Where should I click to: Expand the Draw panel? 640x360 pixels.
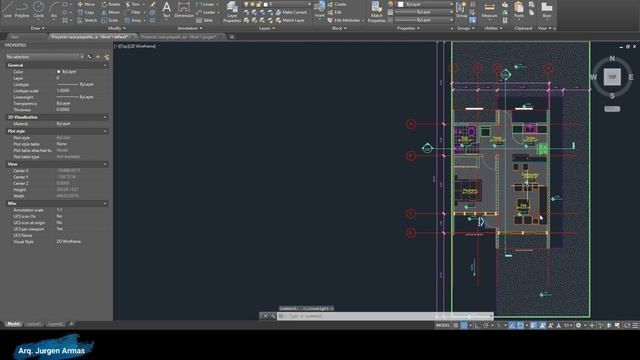[x=38, y=28]
